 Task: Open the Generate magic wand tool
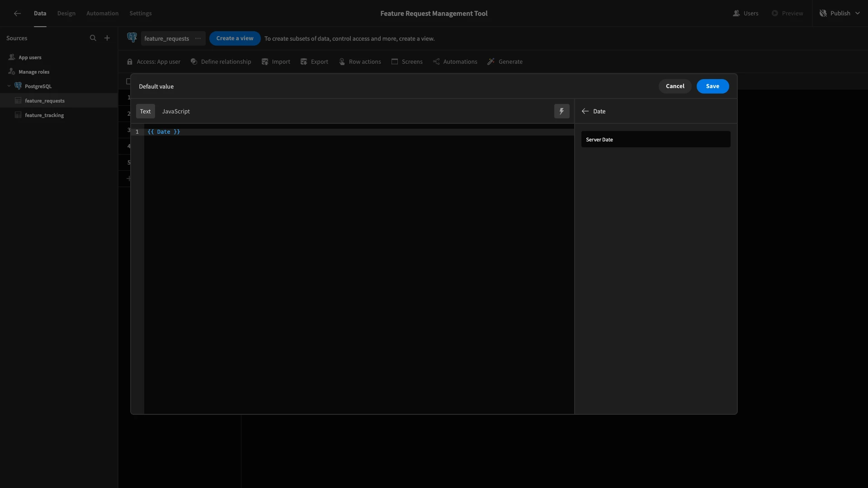pyautogui.click(x=505, y=62)
